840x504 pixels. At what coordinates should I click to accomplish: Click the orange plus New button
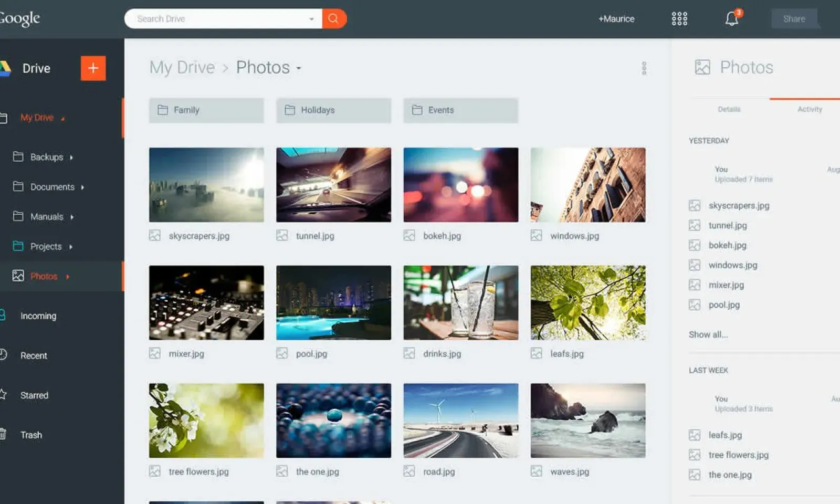[x=93, y=68]
